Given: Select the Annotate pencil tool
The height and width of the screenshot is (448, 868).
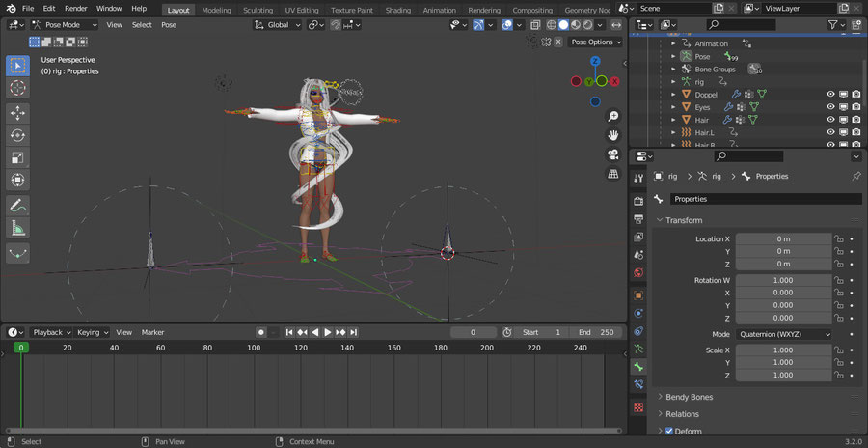Looking at the screenshot, I should pos(17,206).
